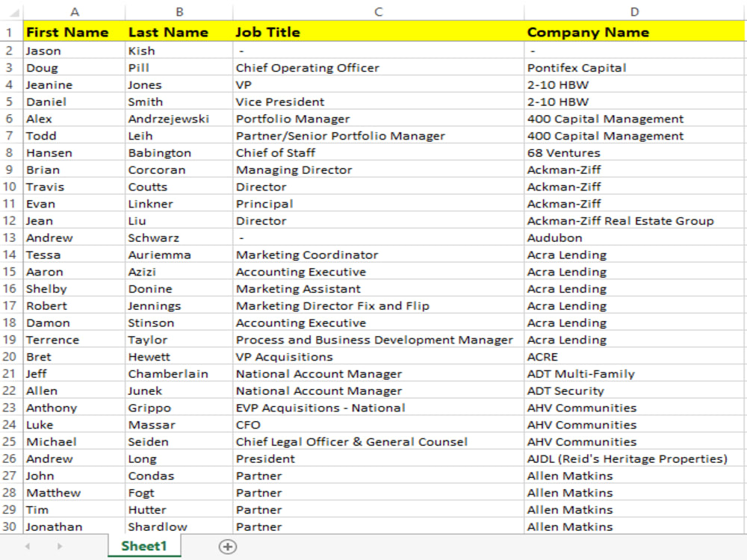Select the 'Managing Director' cell
The height and width of the screenshot is (560, 747).
click(x=378, y=169)
